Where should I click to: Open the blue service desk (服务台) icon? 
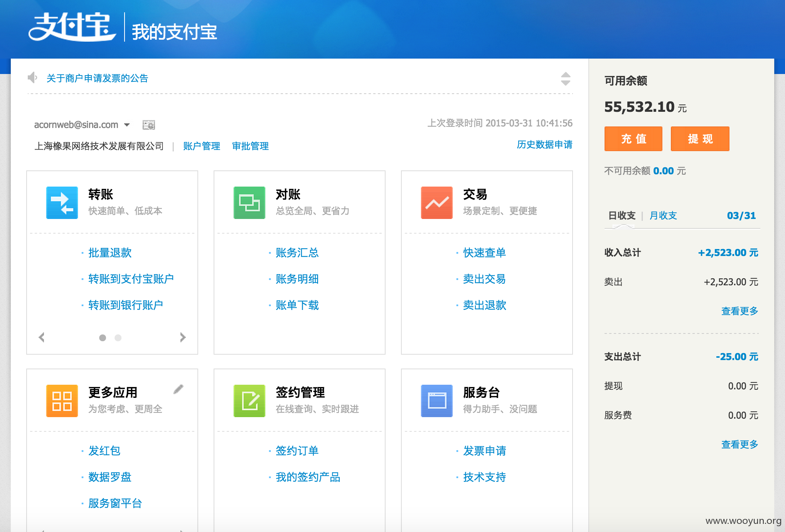click(x=437, y=401)
